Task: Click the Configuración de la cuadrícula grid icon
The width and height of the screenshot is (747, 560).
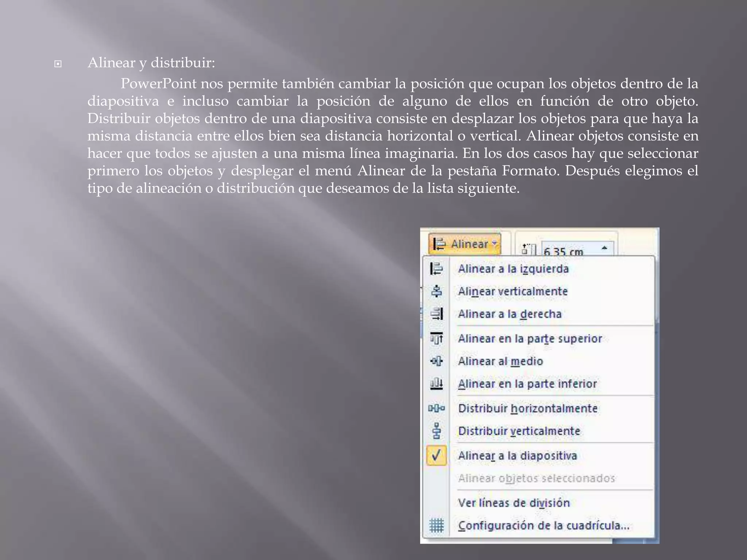Action: [437, 525]
